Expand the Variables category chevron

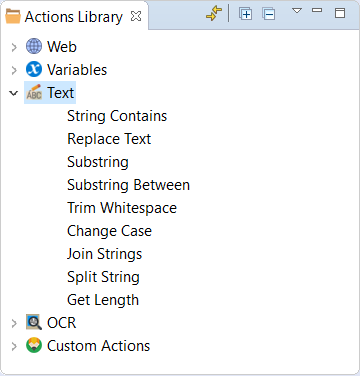tap(14, 70)
